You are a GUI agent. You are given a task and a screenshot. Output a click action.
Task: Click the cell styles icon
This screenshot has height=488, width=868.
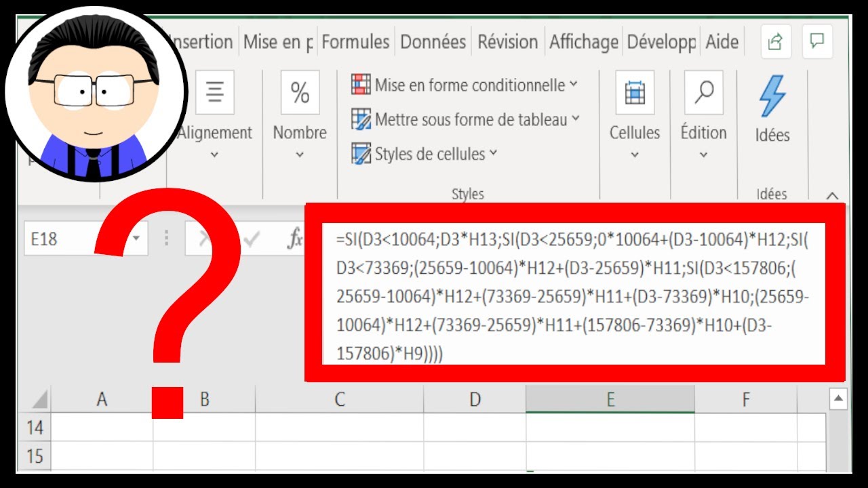coord(361,153)
